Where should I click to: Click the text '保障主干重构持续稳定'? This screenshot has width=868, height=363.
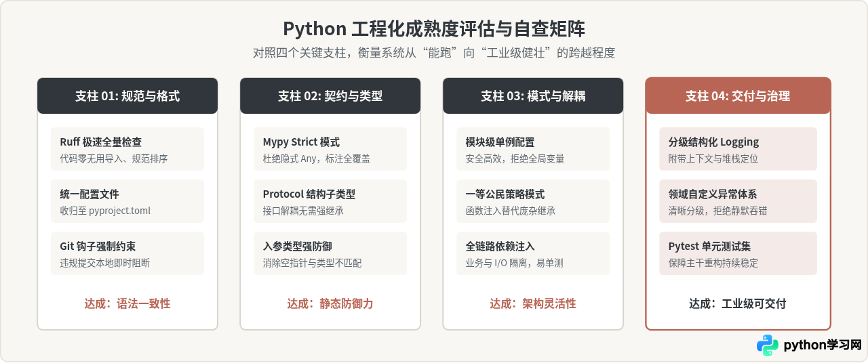click(713, 263)
